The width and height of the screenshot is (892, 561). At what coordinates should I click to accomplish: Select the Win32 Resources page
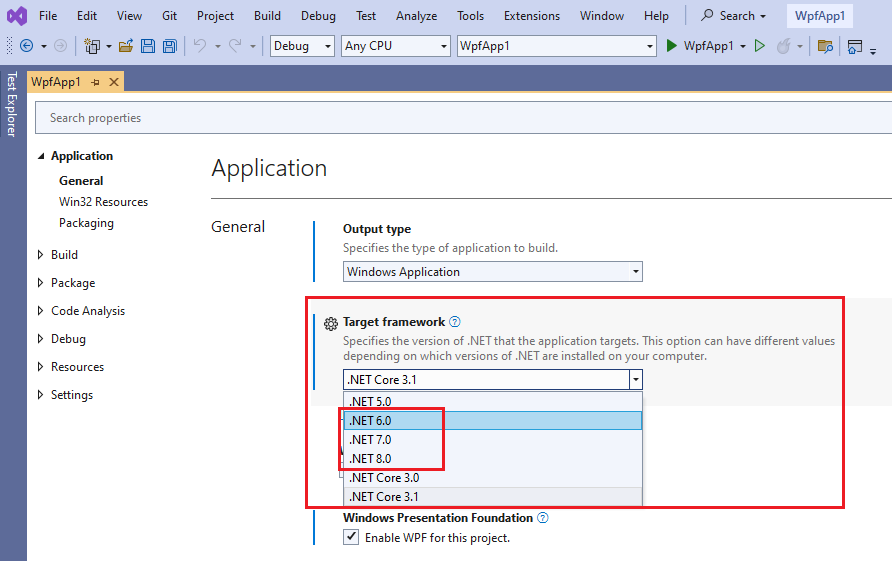coord(103,201)
